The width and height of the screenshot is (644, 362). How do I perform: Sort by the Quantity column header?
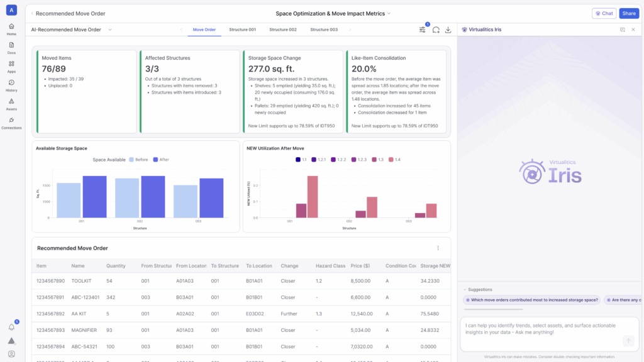coord(116,266)
